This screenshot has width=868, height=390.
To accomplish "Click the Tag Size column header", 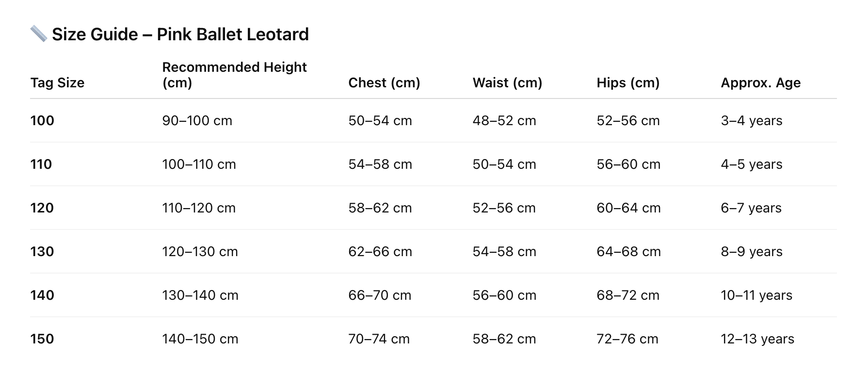I will 57,83.
